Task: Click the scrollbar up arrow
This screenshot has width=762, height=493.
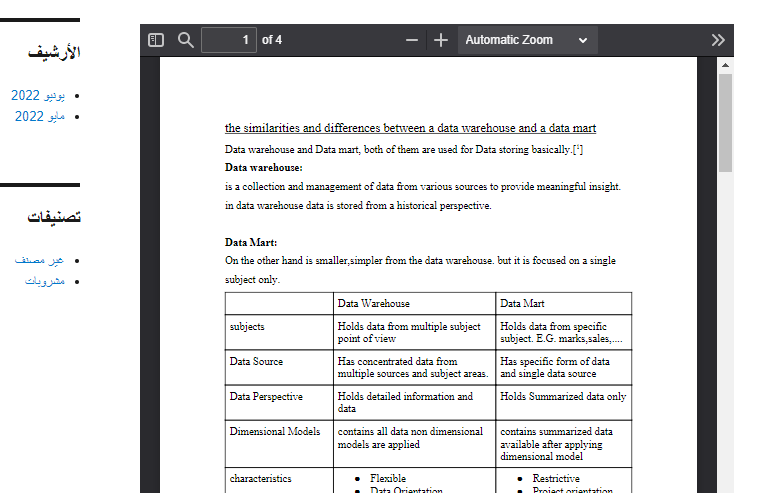Action: pos(725,65)
